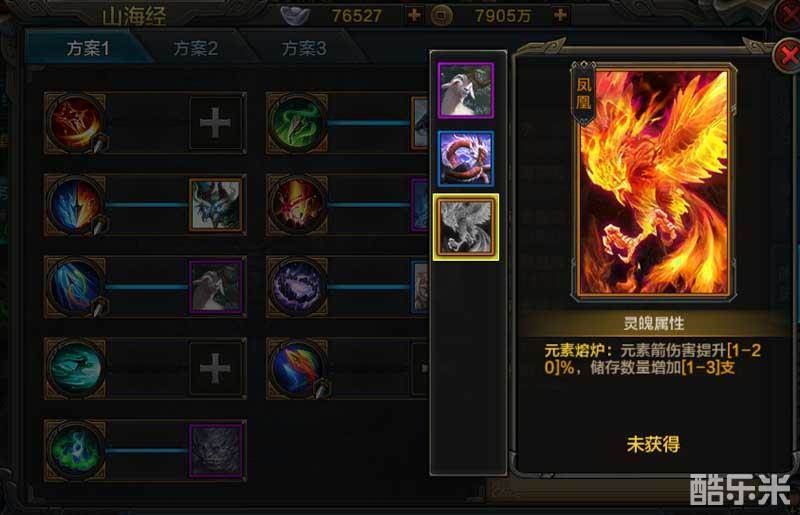Select the blue triple-arrow skill icon
Image resolution: width=800 pixels, height=515 pixels.
point(75,287)
